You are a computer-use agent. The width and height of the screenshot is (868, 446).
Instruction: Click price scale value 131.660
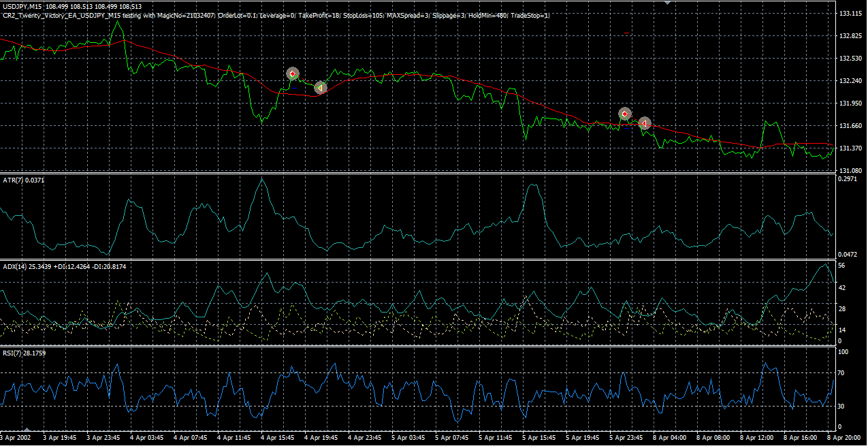(850, 126)
